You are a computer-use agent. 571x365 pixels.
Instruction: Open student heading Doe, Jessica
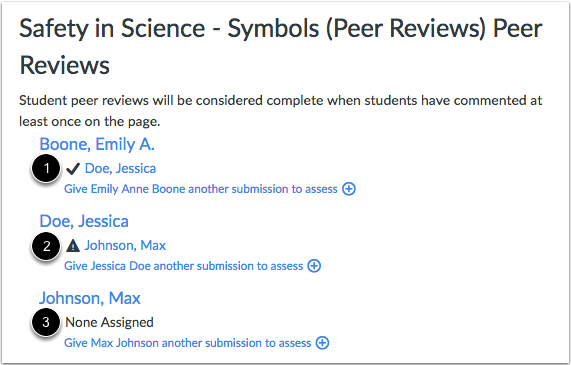84,221
